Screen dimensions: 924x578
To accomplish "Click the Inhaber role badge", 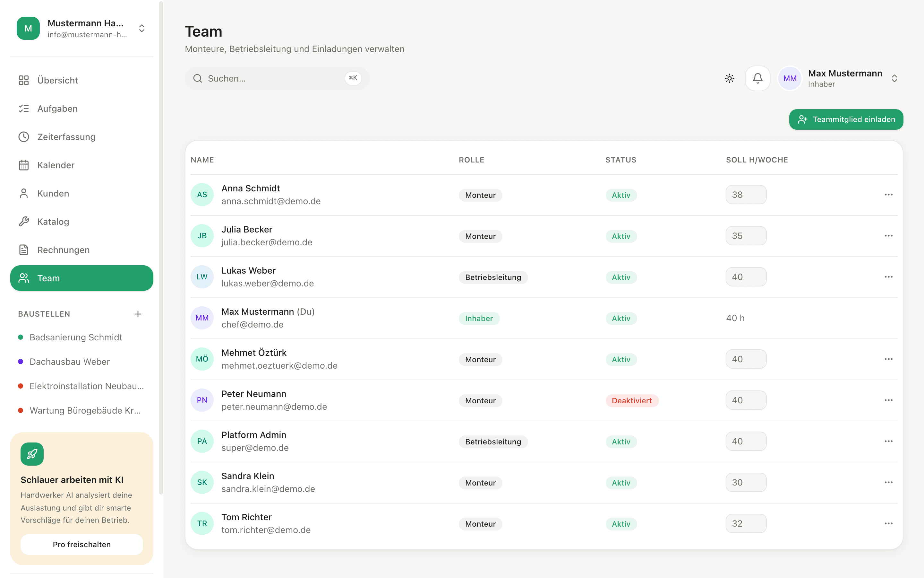I will tap(479, 319).
